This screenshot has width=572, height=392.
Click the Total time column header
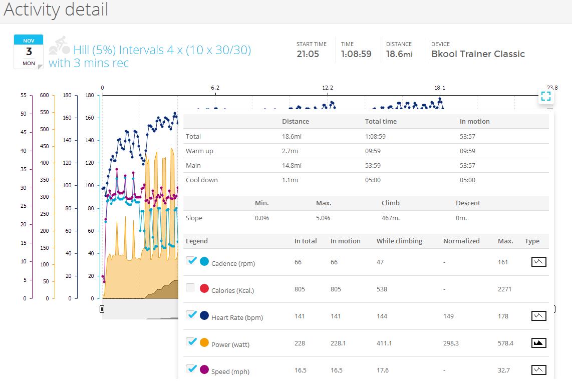click(381, 122)
